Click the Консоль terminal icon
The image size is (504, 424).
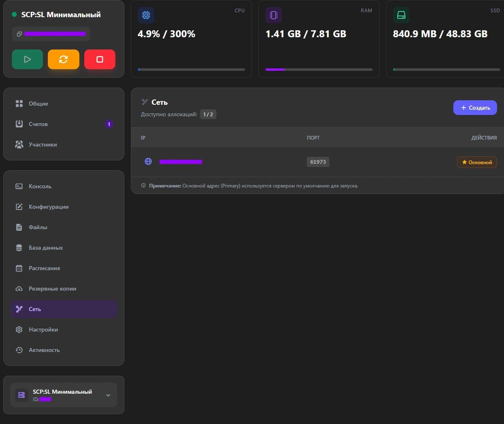click(19, 186)
